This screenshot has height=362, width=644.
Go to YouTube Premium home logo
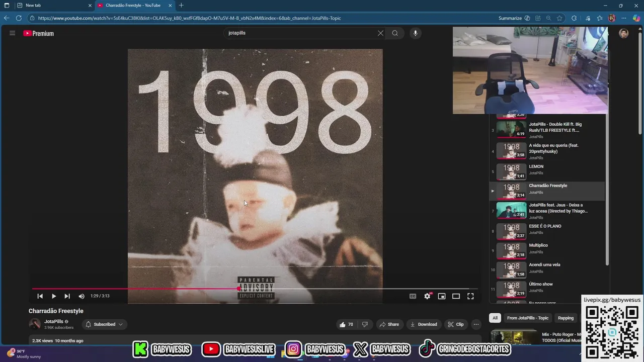38,34
